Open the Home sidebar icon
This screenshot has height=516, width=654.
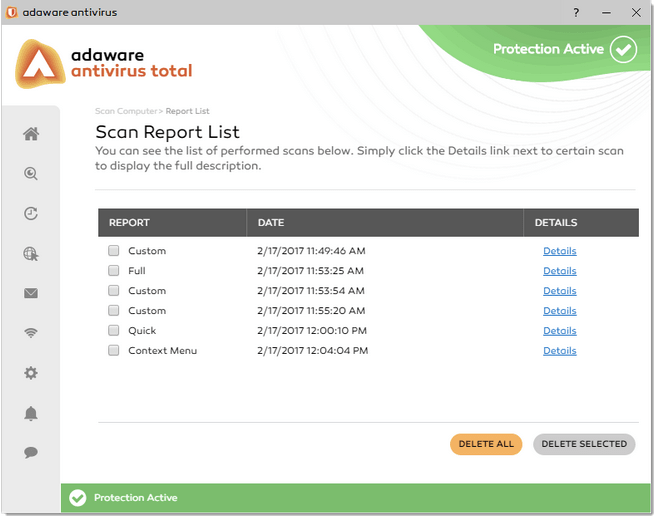31,134
